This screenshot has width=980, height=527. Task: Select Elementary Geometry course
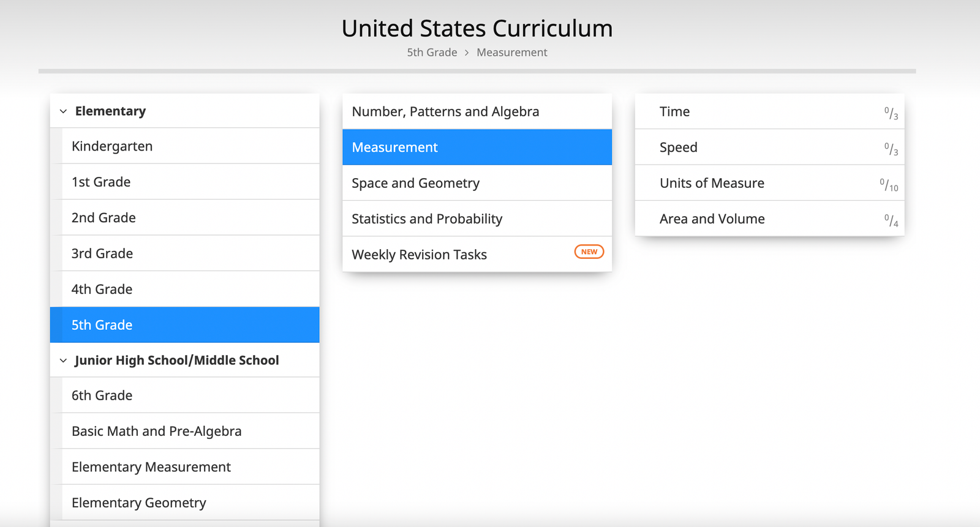click(139, 503)
